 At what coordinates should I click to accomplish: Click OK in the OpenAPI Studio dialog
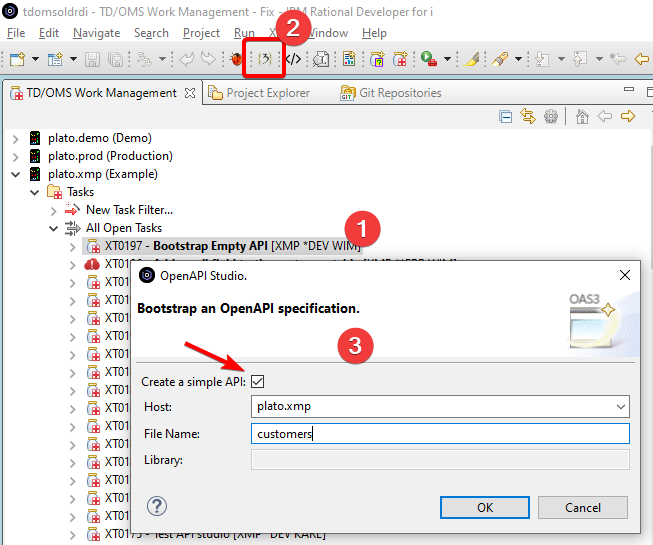(485, 508)
